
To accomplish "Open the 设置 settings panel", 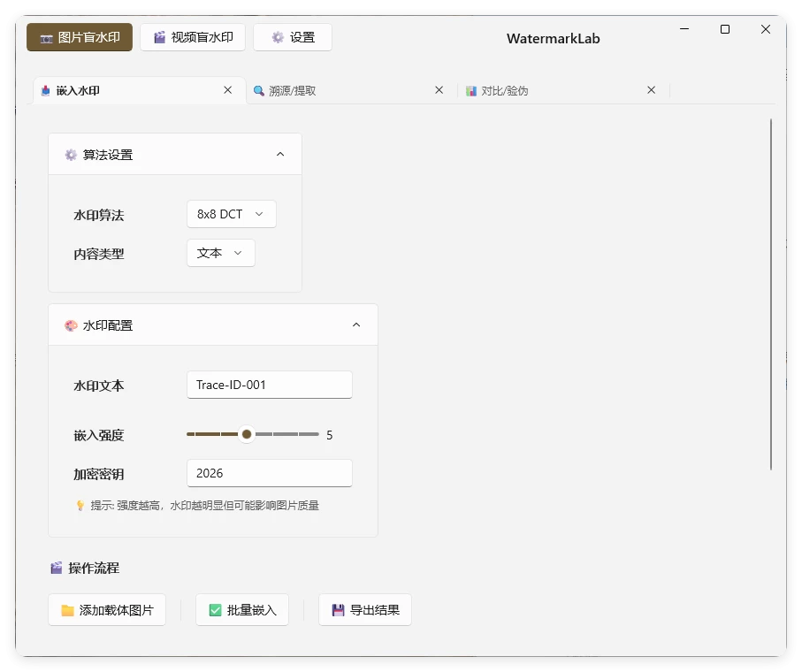I will [x=293, y=37].
